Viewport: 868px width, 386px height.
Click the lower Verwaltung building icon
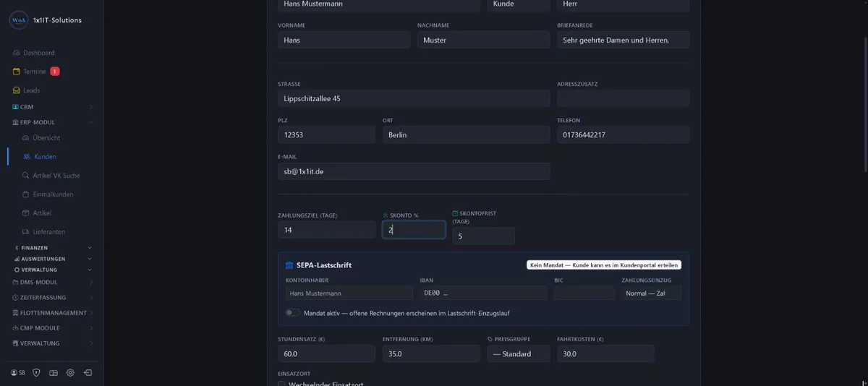[16, 343]
